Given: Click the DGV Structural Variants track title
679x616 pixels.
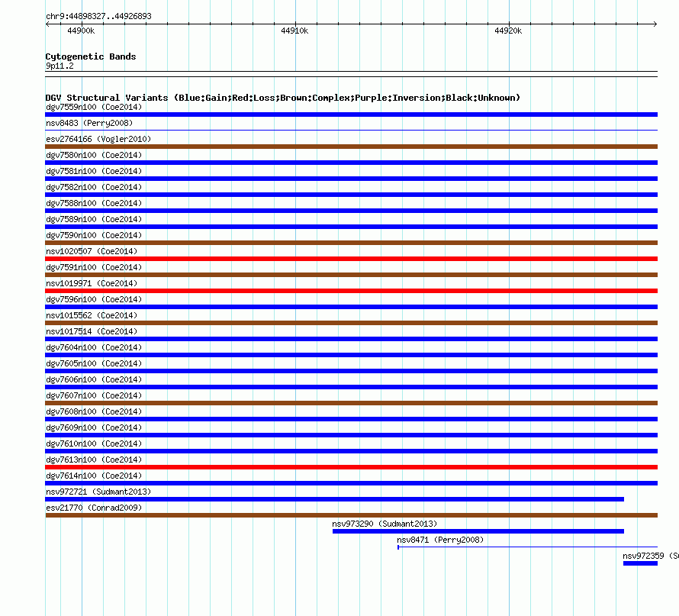Looking at the screenshot, I should 283,98.
